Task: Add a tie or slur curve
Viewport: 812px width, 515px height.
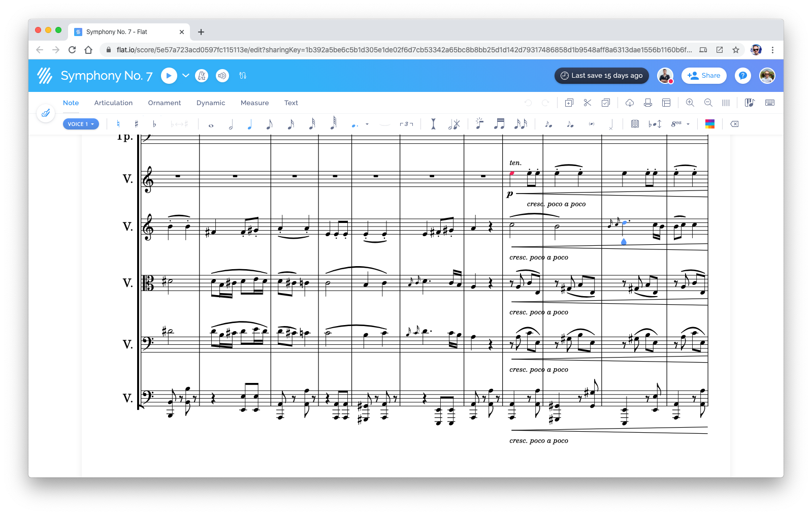Action: (x=385, y=124)
